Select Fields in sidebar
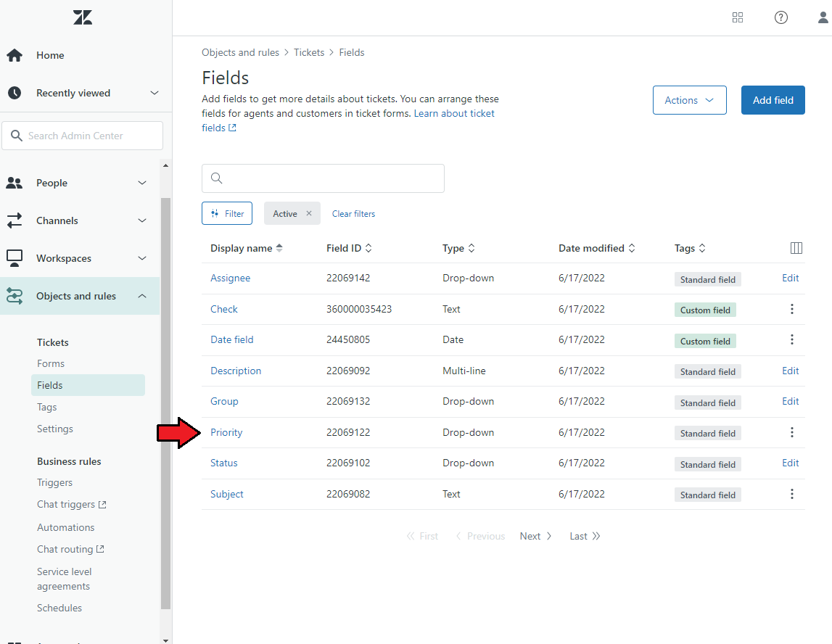The width and height of the screenshot is (832, 644). tap(88, 385)
